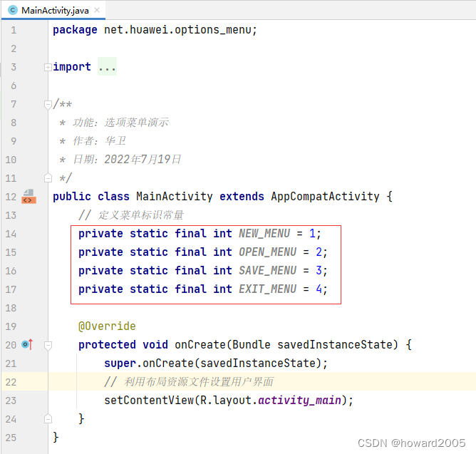Click the activity_main layout reference

click(x=299, y=401)
